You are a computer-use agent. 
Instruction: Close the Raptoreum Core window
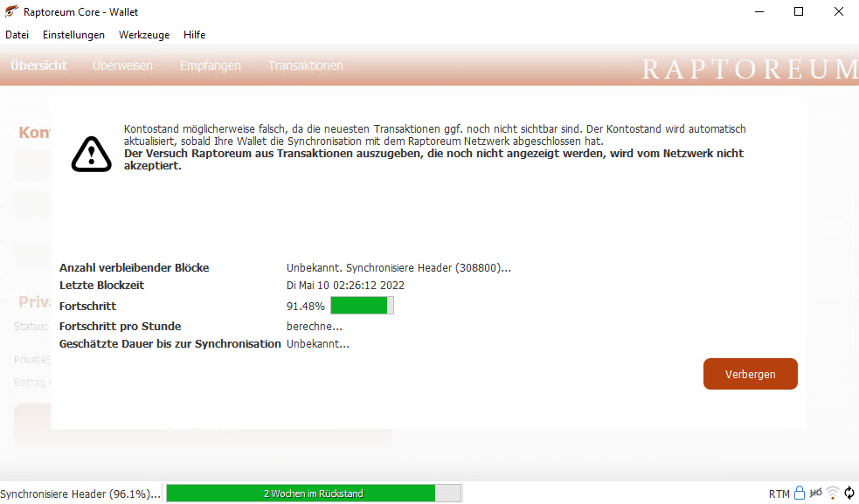pyautogui.click(x=838, y=11)
